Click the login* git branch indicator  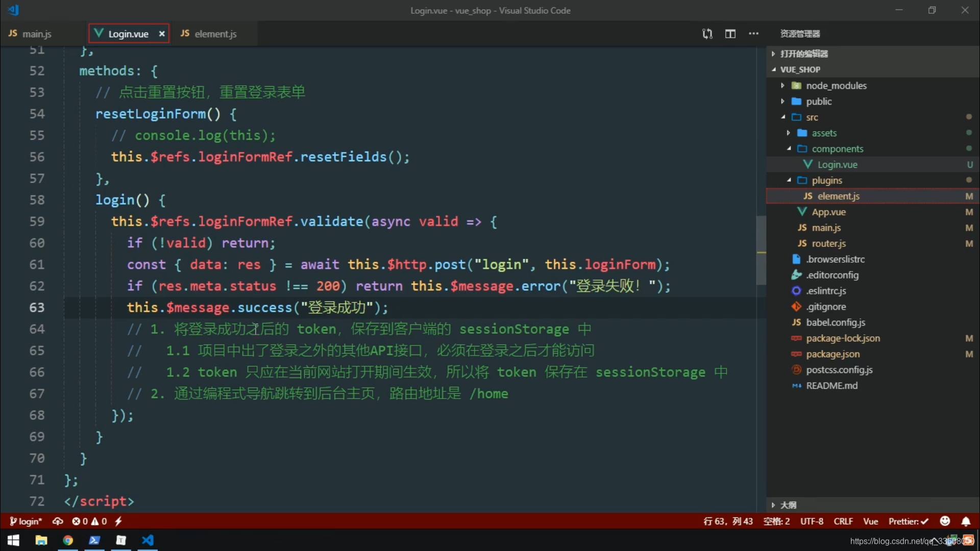pos(26,521)
